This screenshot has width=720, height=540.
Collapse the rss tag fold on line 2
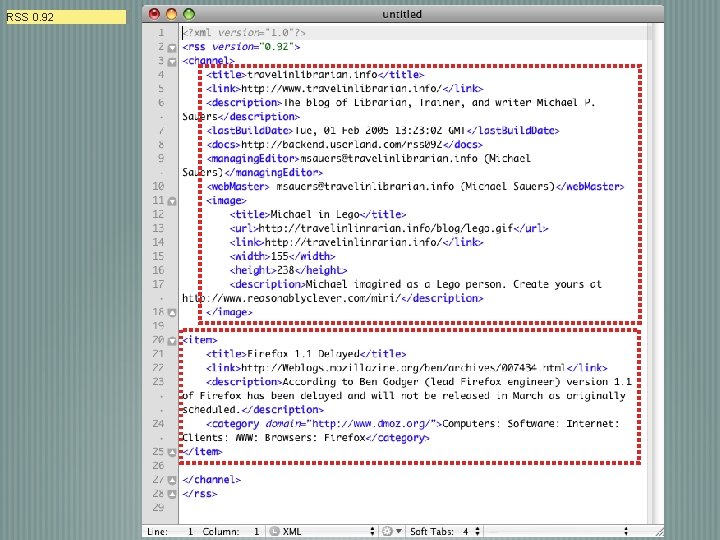click(x=172, y=46)
